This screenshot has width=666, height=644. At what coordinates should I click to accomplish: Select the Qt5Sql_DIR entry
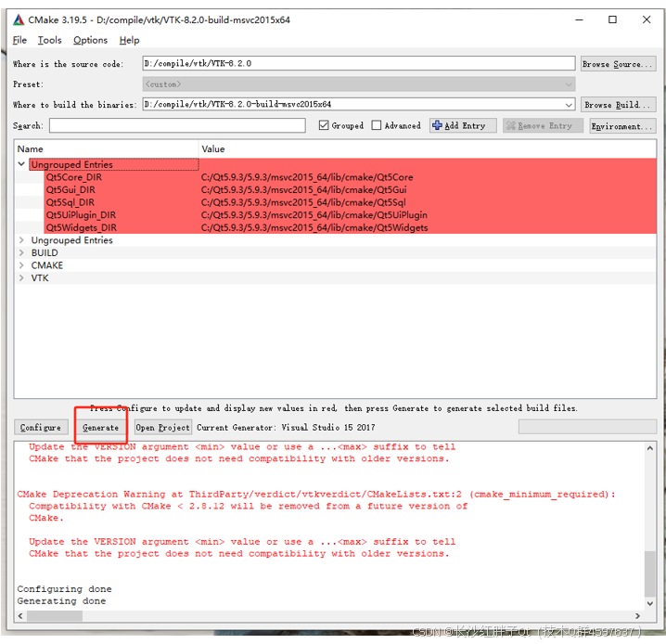tap(70, 202)
